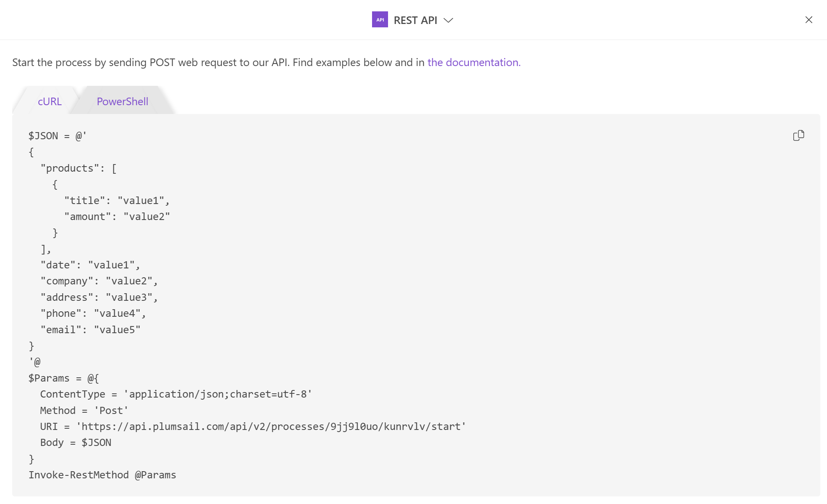The width and height of the screenshot is (827, 504).
Task: Click the "amount": "value2" line
Action: [117, 217]
